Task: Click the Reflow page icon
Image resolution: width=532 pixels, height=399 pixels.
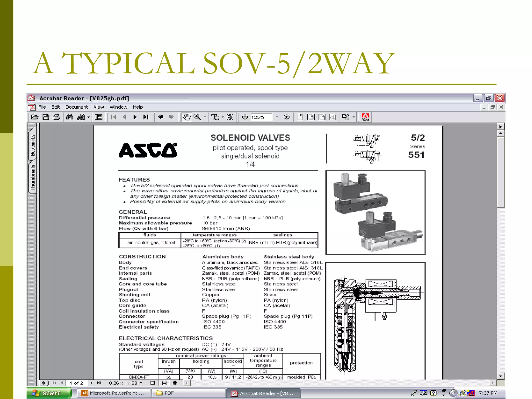Action: [x=332, y=117]
